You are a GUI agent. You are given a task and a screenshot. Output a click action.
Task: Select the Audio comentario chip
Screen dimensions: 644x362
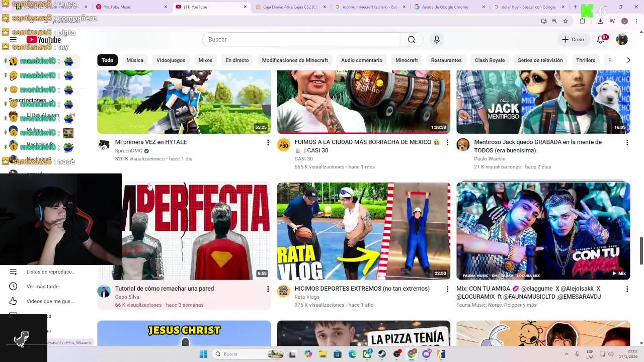click(362, 60)
